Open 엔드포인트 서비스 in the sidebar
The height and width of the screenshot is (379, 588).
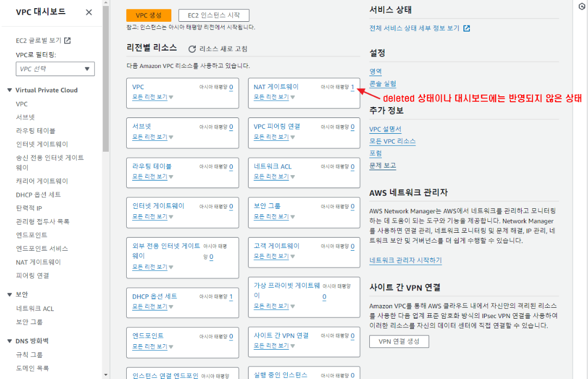[42, 249]
